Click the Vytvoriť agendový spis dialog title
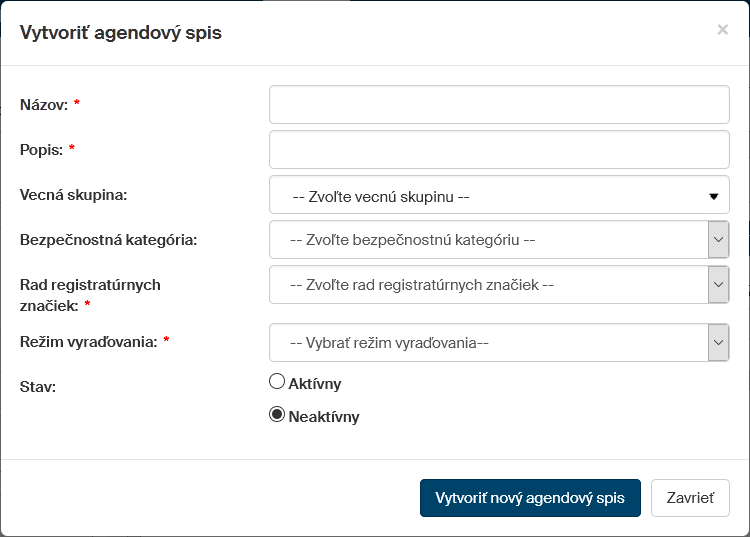750x537 pixels. pos(121,33)
